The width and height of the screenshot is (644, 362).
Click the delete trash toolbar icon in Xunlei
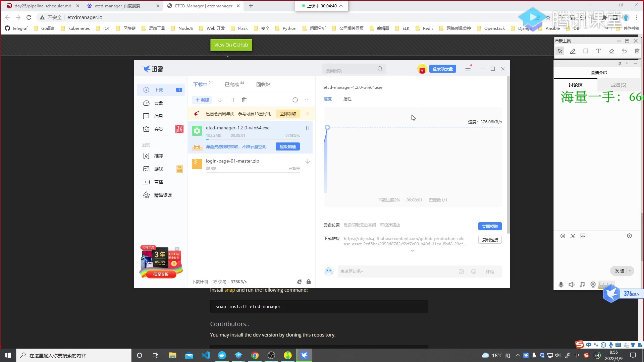click(244, 100)
